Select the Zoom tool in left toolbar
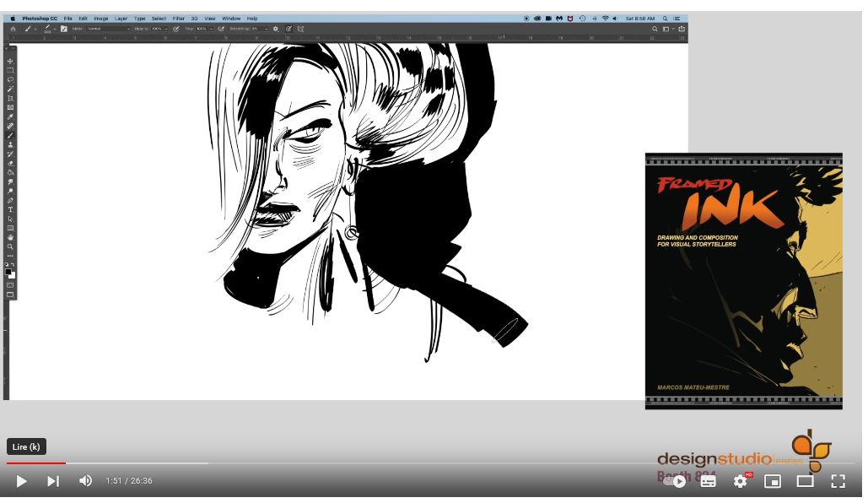This screenshot has height=503, width=868. point(10,246)
